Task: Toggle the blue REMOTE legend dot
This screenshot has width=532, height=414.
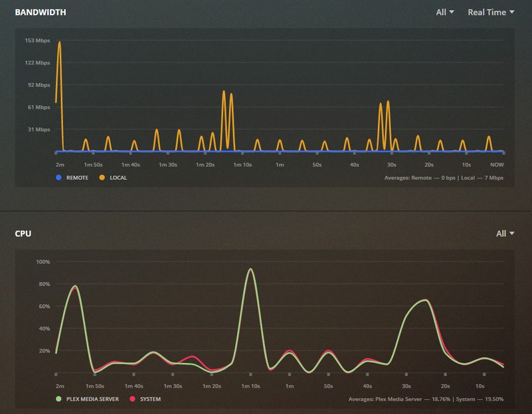Action: click(x=58, y=178)
